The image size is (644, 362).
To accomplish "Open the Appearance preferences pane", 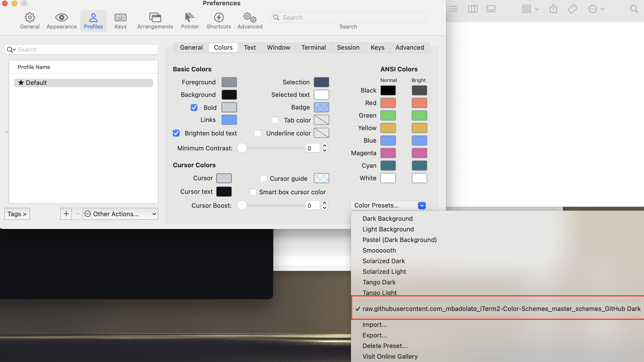I will (62, 21).
